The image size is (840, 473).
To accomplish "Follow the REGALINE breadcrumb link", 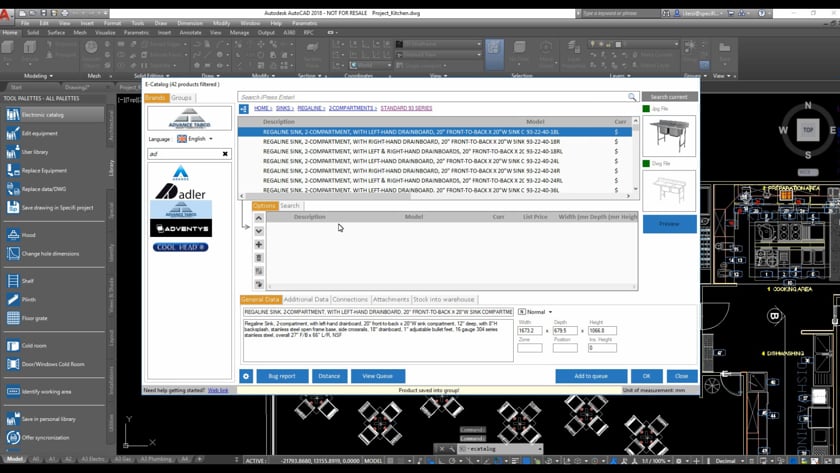I will [310, 108].
